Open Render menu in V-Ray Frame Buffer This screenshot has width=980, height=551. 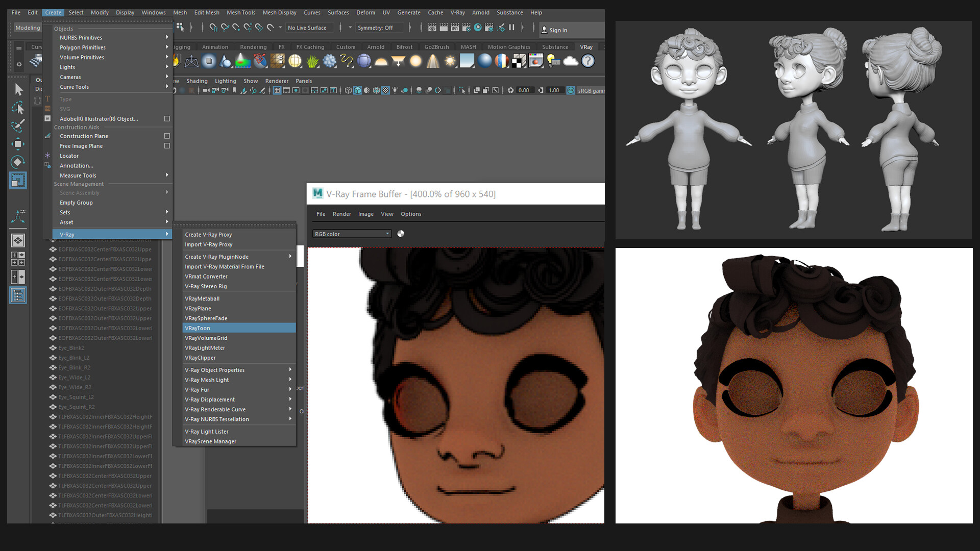point(341,214)
